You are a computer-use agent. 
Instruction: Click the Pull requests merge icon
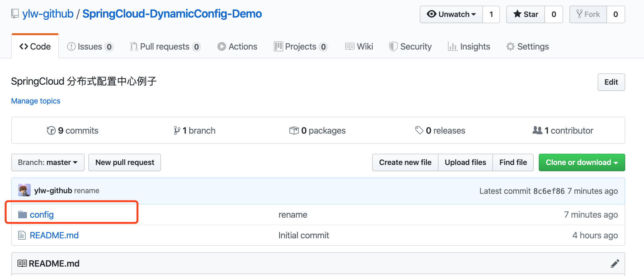(134, 46)
